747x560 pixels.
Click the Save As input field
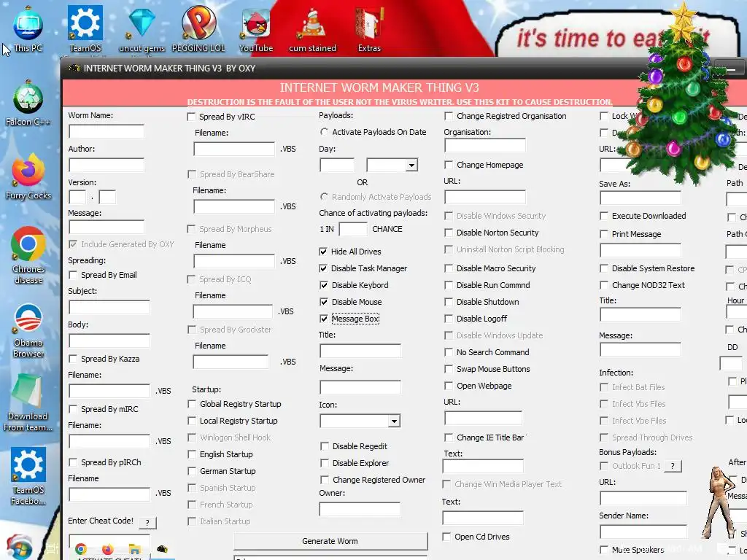(x=640, y=198)
